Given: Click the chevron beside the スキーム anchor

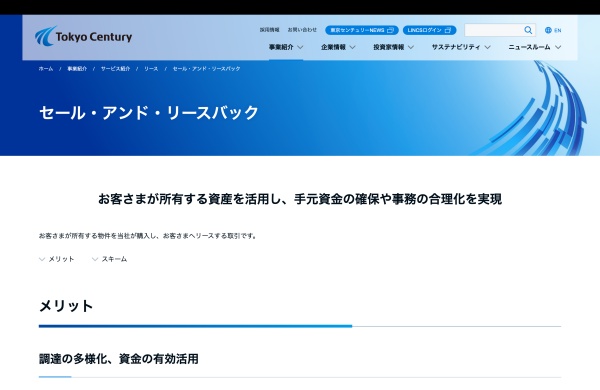Looking at the screenshot, I should (x=95, y=259).
